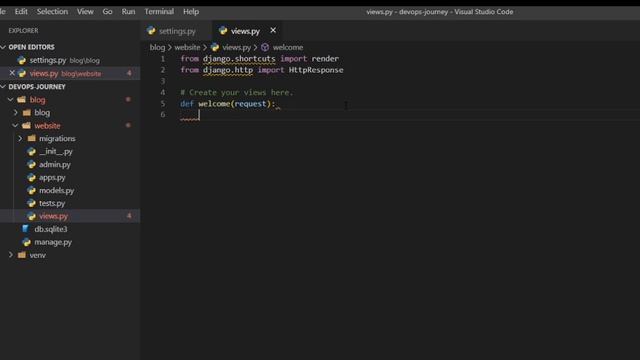Collapse the Open Editors section

(3, 47)
